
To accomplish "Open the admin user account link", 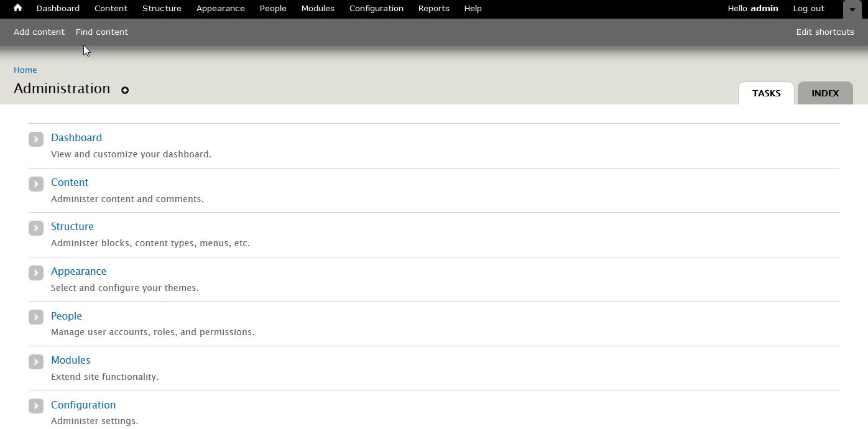I will click(764, 9).
